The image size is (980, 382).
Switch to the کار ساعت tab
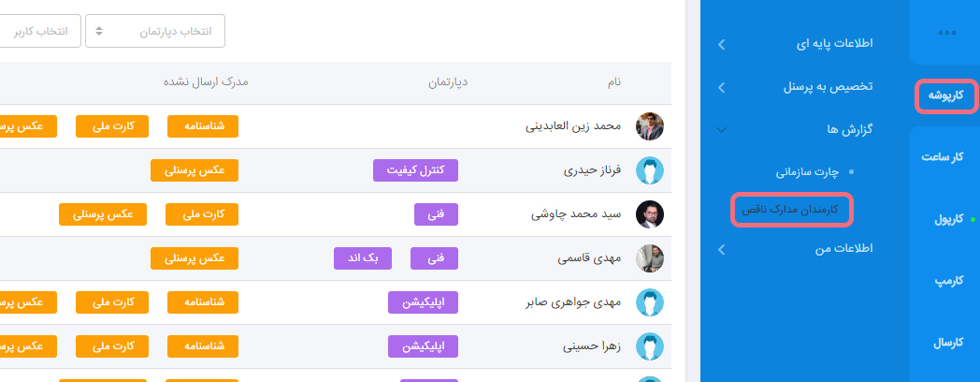pyautogui.click(x=948, y=156)
